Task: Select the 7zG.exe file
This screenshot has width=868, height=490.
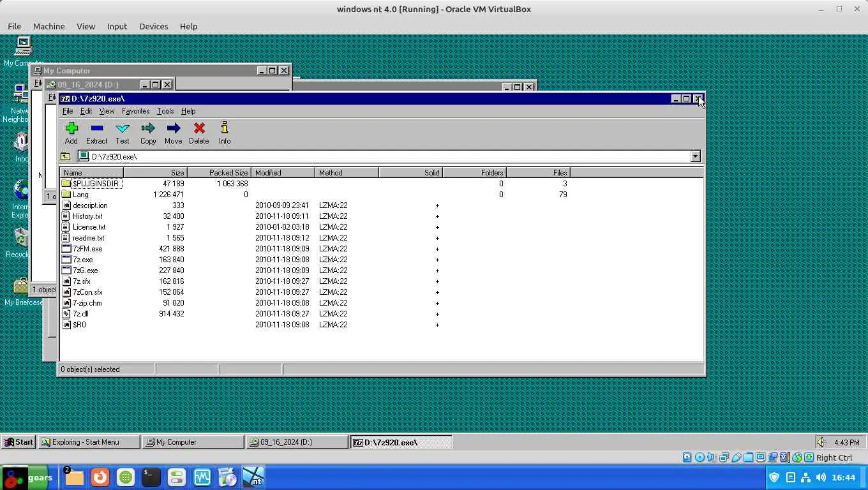Action: [85, 271]
